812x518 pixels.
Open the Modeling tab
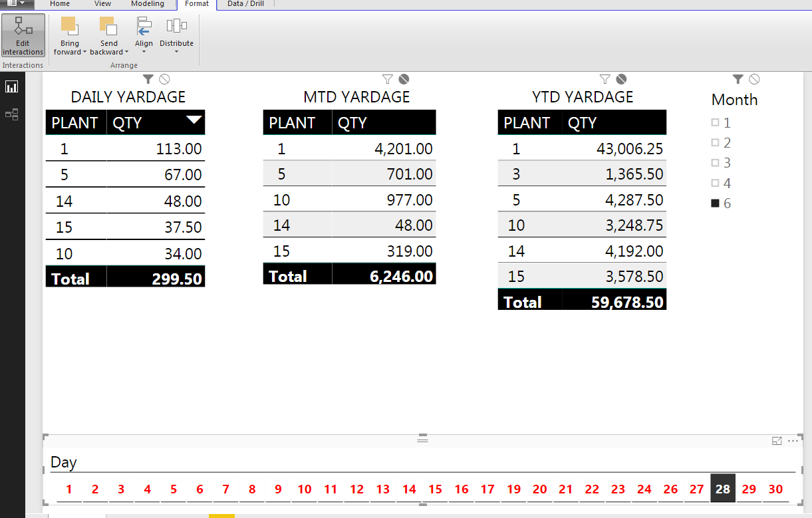coord(147,3)
